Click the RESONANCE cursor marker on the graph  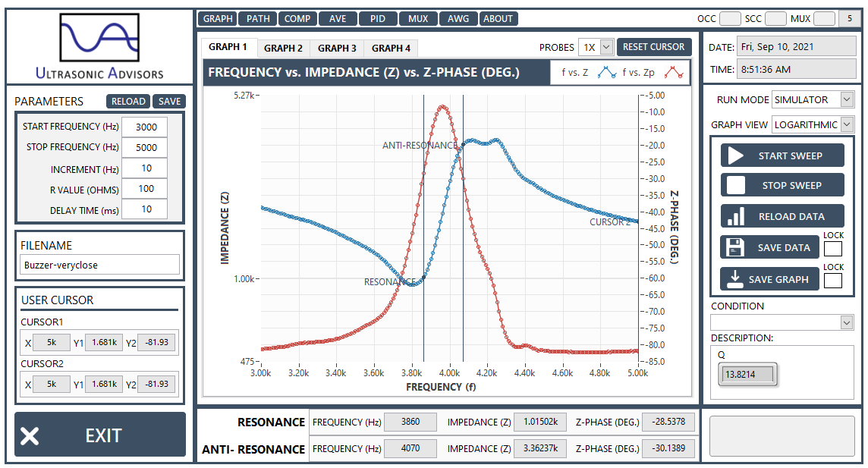coord(423,277)
